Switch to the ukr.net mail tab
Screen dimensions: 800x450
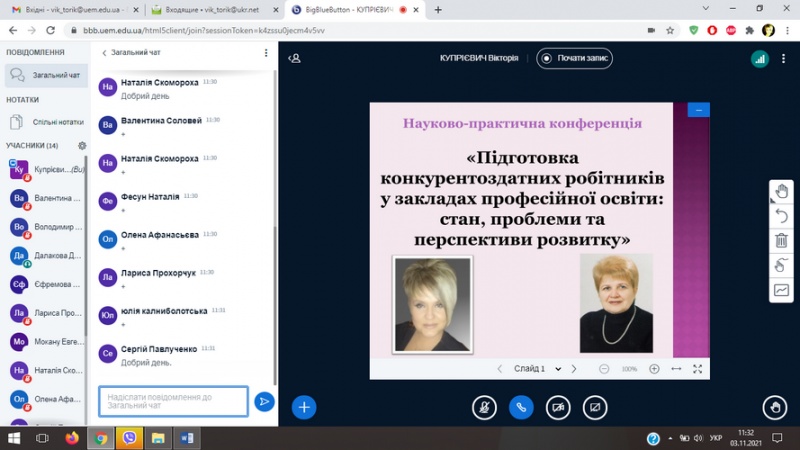[x=214, y=10]
